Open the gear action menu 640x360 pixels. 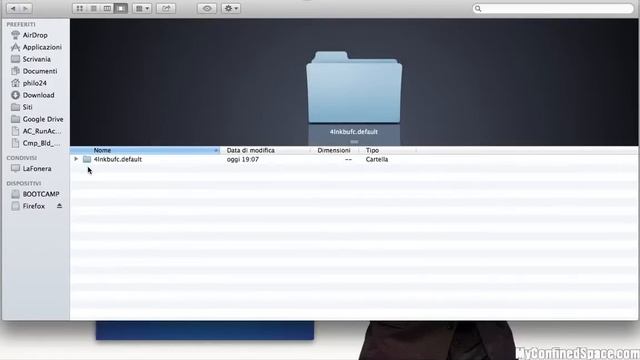(231, 8)
